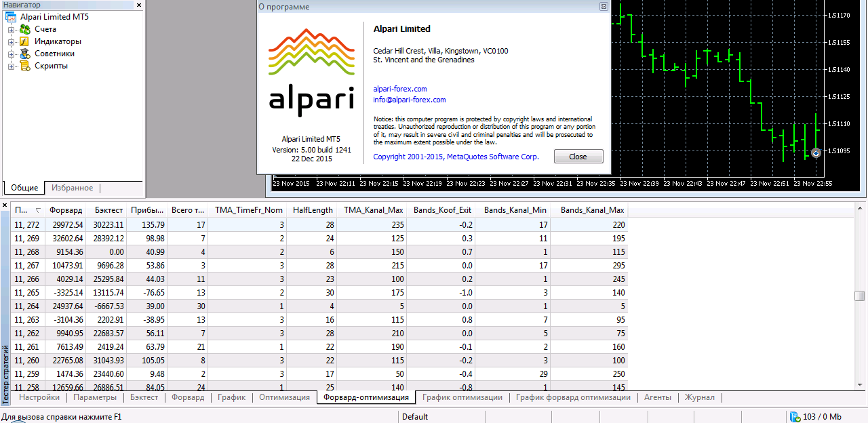Open the График форвард оптимизации tab
Screen dimensions: 868x423
coord(573,397)
